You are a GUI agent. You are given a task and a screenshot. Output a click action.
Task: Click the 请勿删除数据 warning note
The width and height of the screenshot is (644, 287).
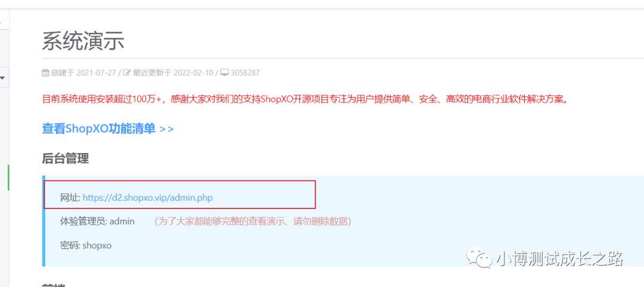(253, 222)
